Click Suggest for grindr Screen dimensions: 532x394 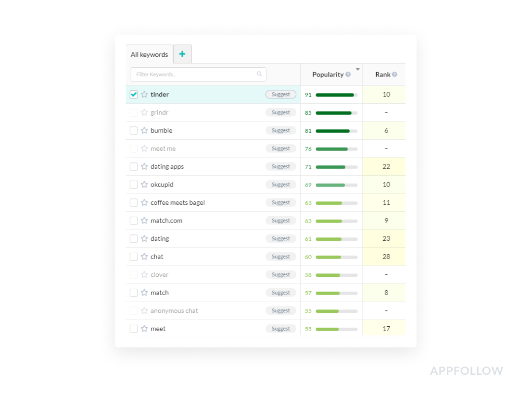coord(280,112)
